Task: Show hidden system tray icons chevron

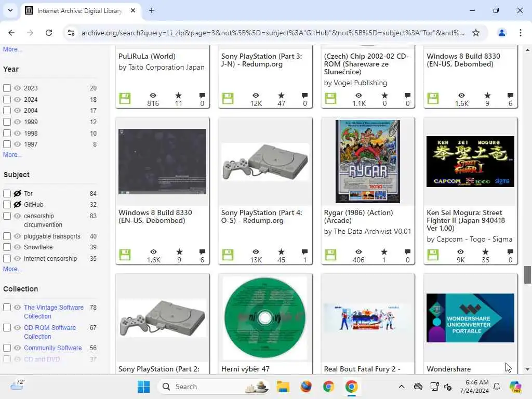Action: click(402, 387)
